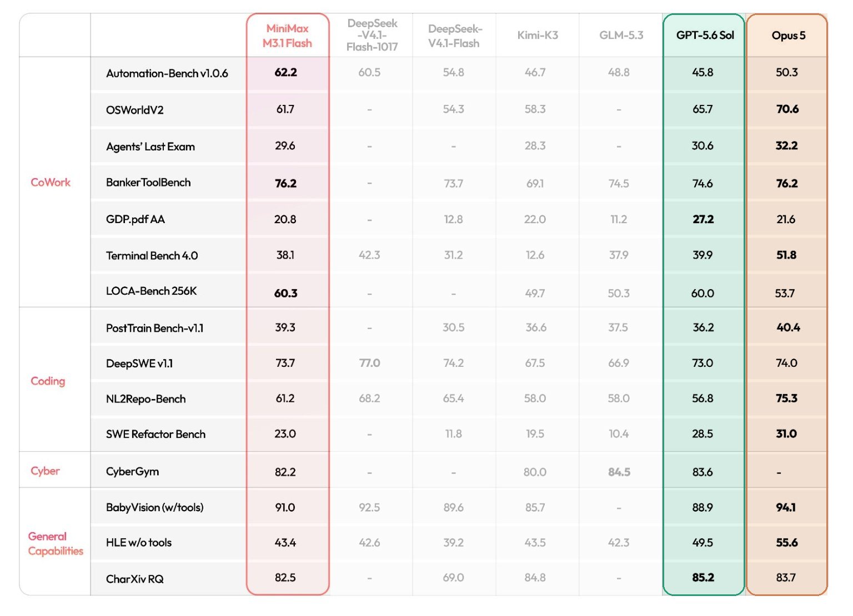
Task: Select the DeepSeek-V4.1-Flash-1017 header
Action: click(x=372, y=36)
